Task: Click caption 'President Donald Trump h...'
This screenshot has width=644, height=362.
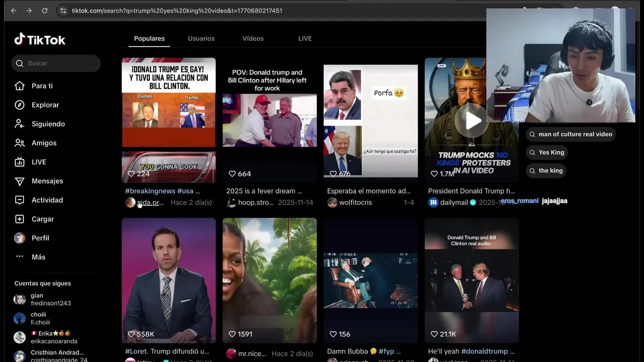Action: tap(471, 191)
